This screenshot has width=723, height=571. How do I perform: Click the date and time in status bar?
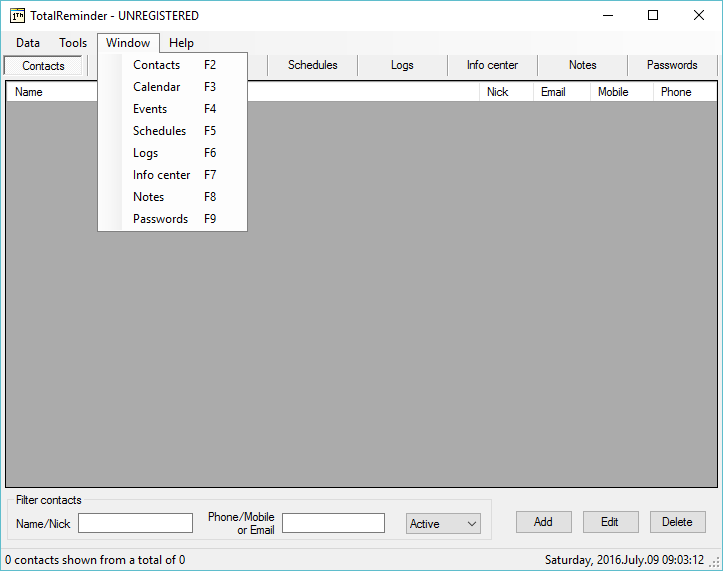pyautogui.click(x=624, y=560)
